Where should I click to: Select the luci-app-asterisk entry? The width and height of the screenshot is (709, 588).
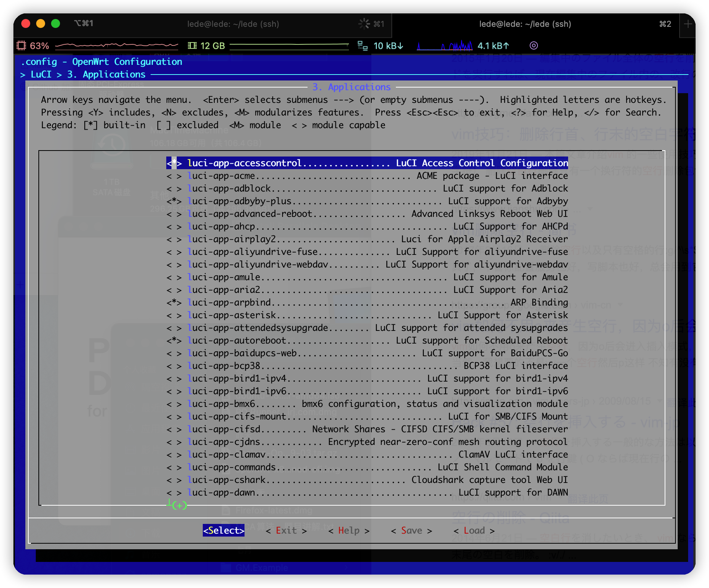click(x=367, y=315)
